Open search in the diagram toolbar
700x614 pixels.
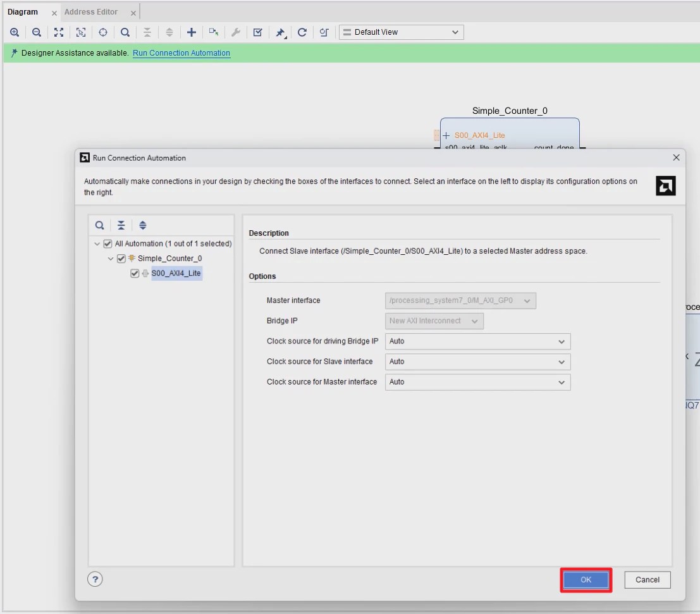[125, 32]
